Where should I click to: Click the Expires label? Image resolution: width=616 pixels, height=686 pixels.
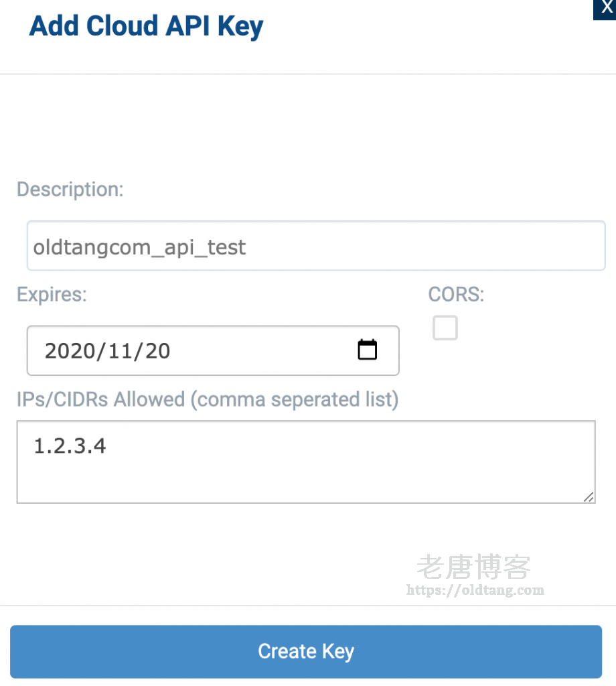coord(52,295)
